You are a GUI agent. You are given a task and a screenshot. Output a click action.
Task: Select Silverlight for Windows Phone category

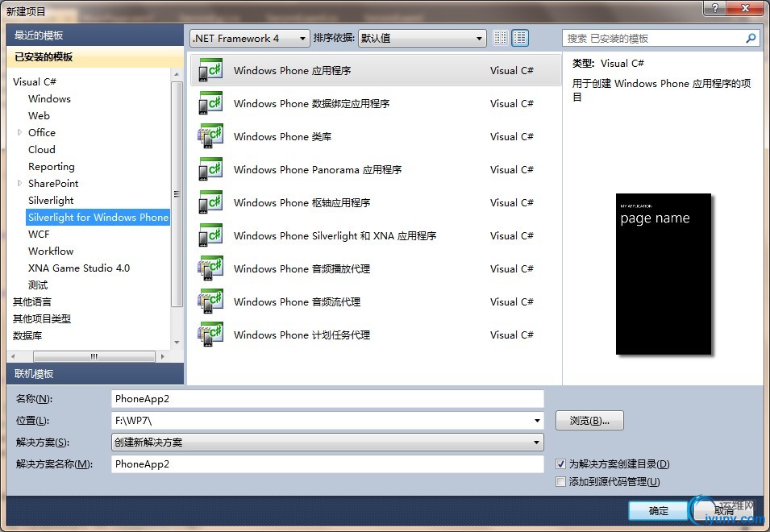pos(98,217)
